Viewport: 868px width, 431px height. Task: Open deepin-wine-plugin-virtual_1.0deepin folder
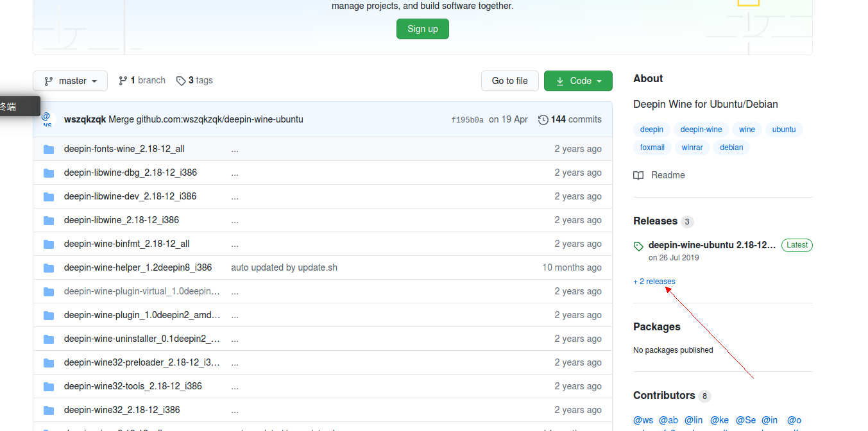(142, 291)
